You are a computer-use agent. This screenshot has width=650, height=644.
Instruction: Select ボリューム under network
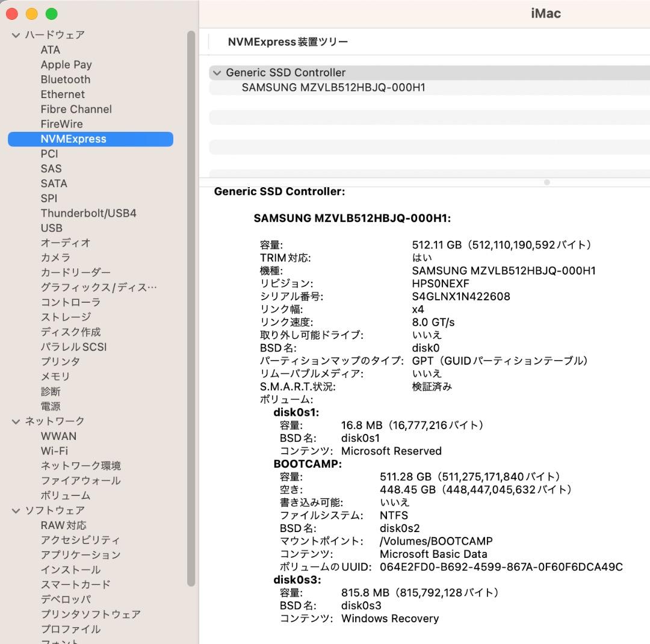click(66, 496)
